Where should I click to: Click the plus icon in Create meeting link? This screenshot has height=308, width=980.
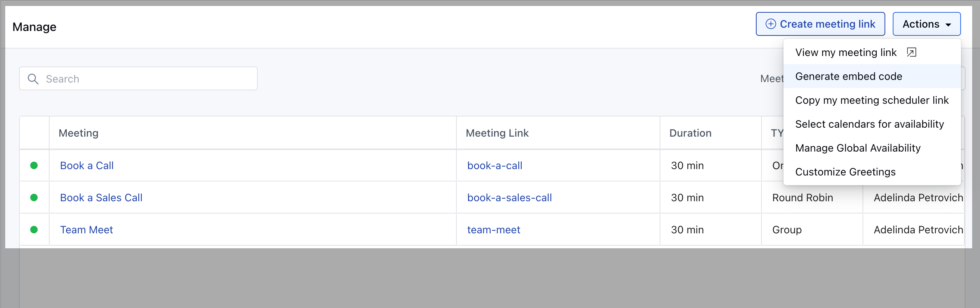tap(770, 24)
